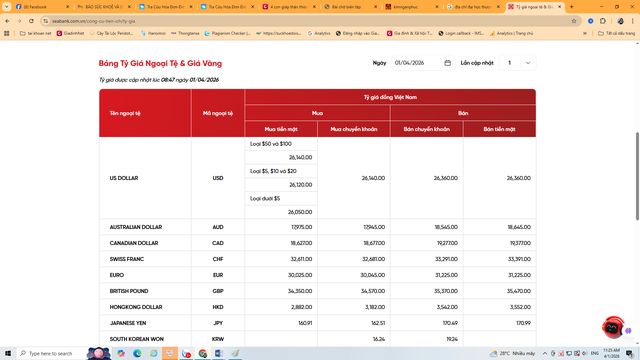Click the browser forward arrow
640x360 pixels.
click(x=19, y=21)
